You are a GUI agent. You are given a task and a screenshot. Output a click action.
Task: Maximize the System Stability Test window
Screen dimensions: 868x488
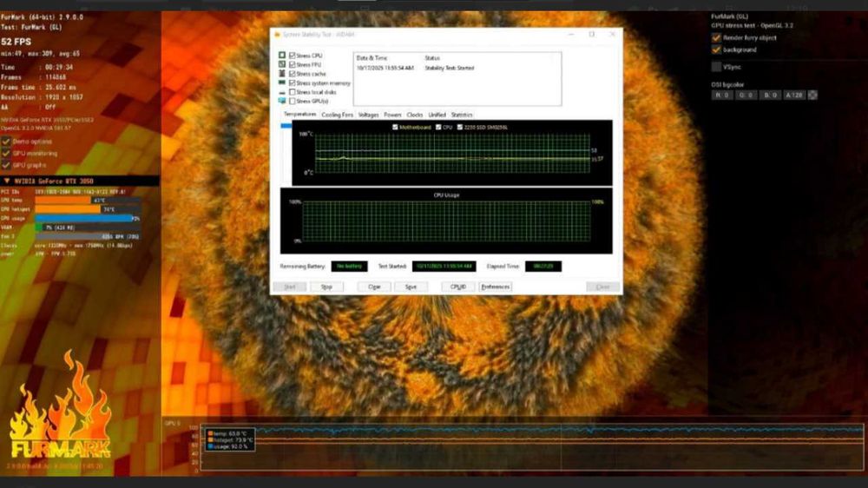(x=591, y=35)
